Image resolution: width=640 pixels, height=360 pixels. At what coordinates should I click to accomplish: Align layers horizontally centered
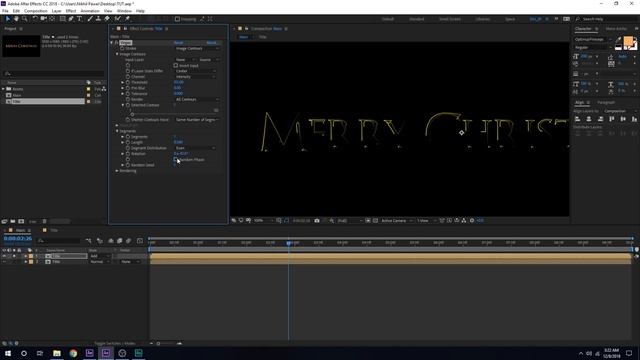coord(589,119)
